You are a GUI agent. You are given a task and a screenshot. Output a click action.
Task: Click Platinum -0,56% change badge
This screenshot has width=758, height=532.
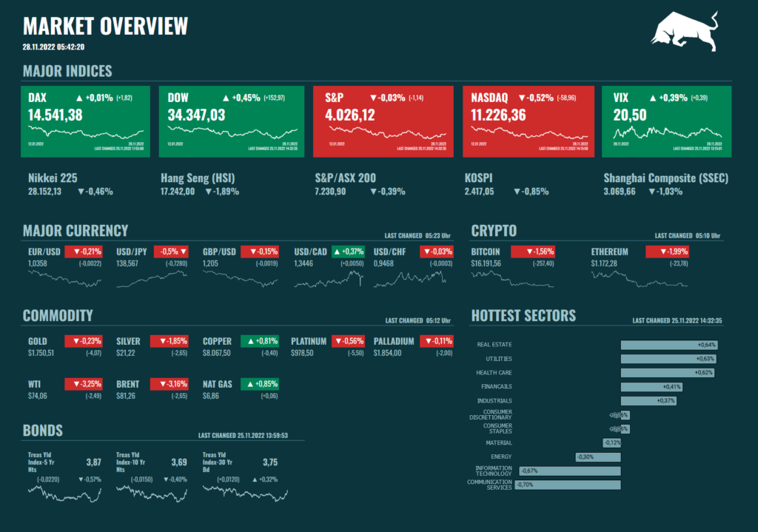coord(348,341)
